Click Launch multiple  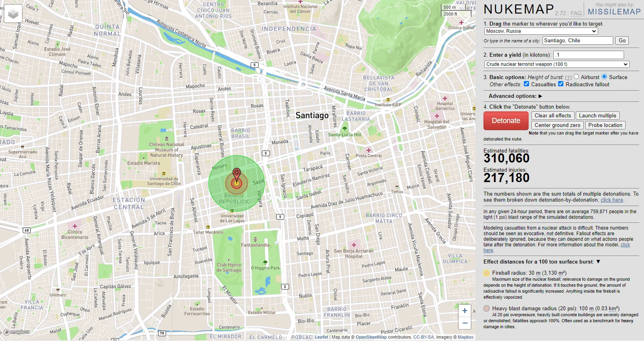pyautogui.click(x=598, y=116)
